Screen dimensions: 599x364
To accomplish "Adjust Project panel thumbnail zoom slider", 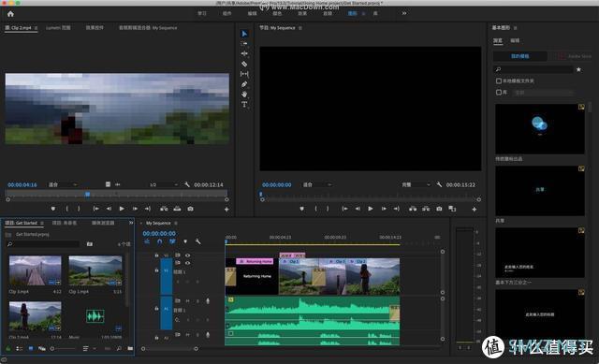I will click(x=63, y=348).
